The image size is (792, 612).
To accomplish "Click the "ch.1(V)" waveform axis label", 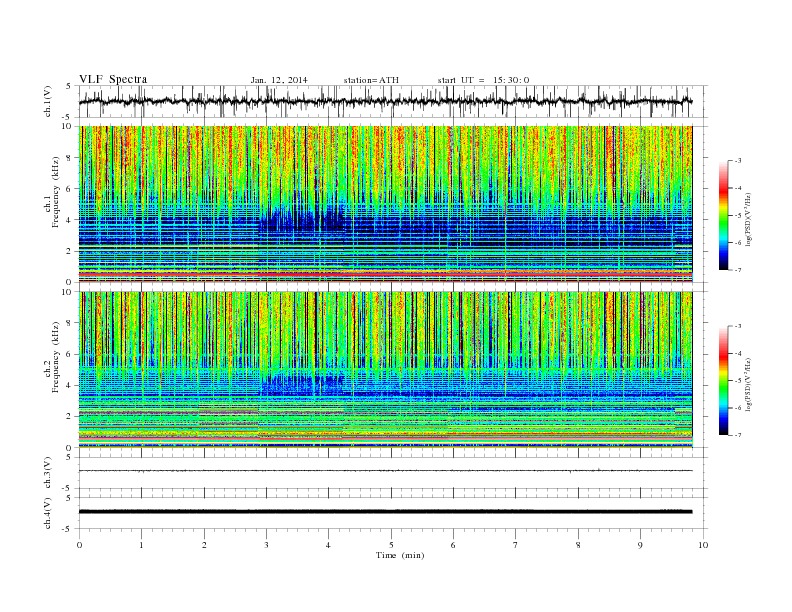I will [48, 101].
